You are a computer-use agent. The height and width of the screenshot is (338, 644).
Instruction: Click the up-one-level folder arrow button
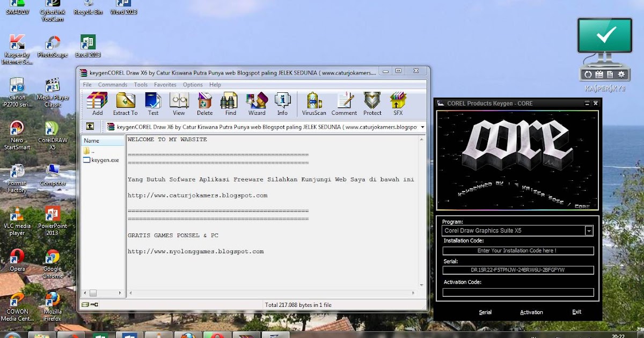tap(90, 127)
